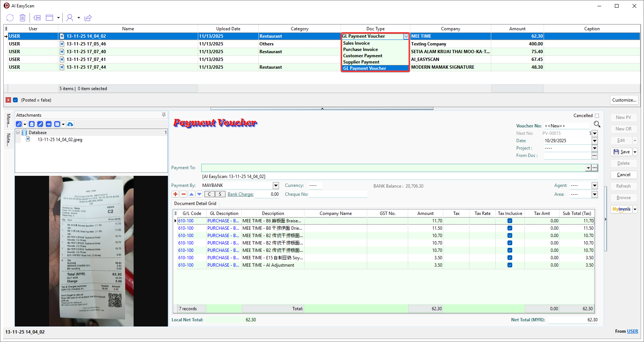Image resolution: width=644 pixels, height=342 pixels.
Task: Disable the (Posted = false) filter checkbox
Action: (x=16, y=100)
